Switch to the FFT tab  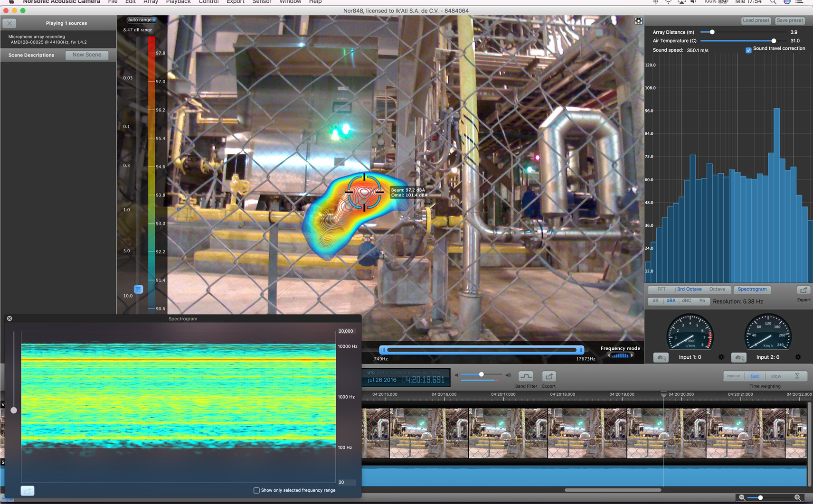pos(662,289)
